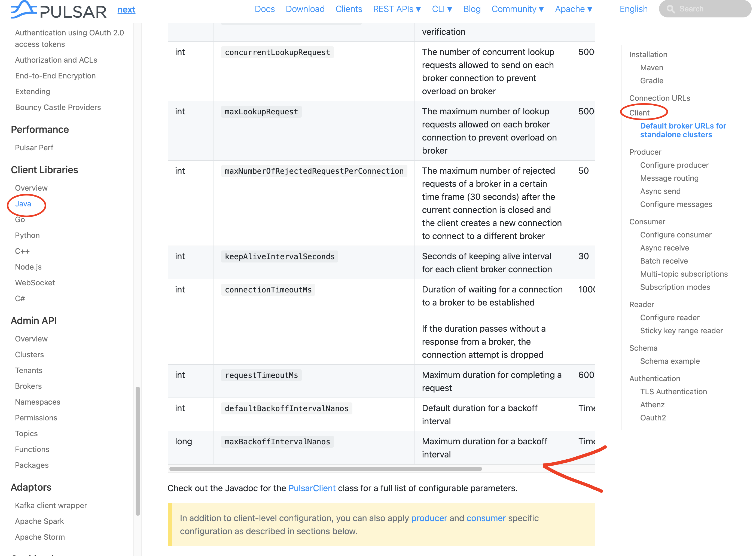Click the left sidebar vertical scrollbar
This screenshot has width=756, height=556.
click(137, 450)
